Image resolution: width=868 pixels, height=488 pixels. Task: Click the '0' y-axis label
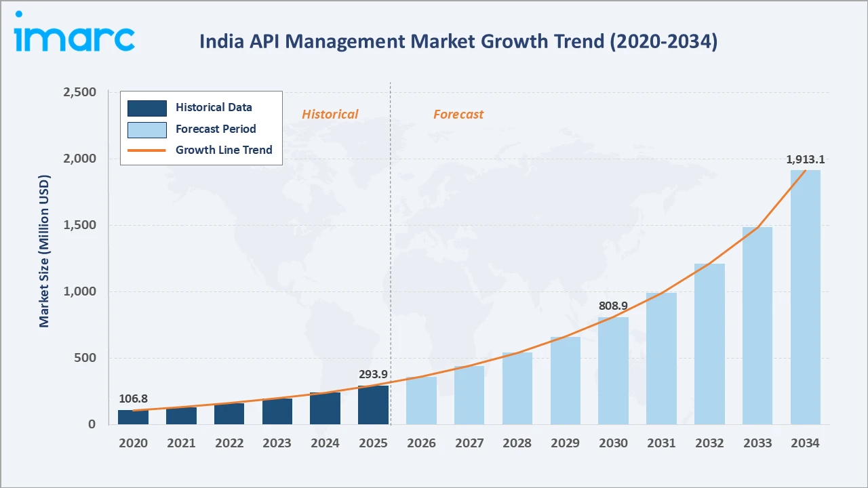[92, 424]
